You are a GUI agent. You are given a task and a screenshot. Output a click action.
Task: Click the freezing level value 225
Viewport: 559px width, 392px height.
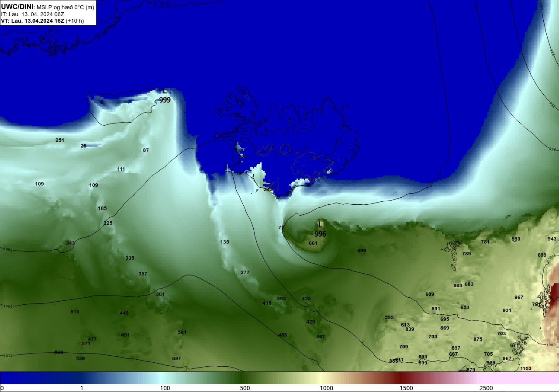coord(108,223)
